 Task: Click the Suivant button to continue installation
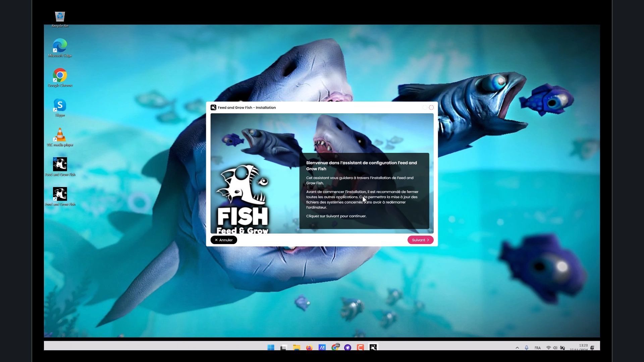tap(420, 240)
